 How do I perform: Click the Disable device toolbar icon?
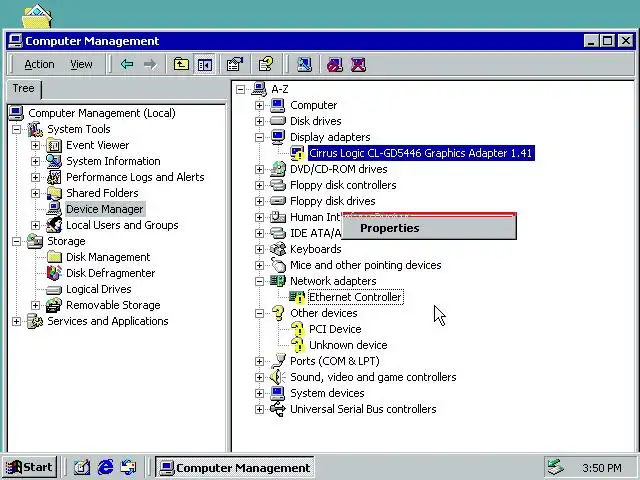pyautogui.click(x=335, y=64)
